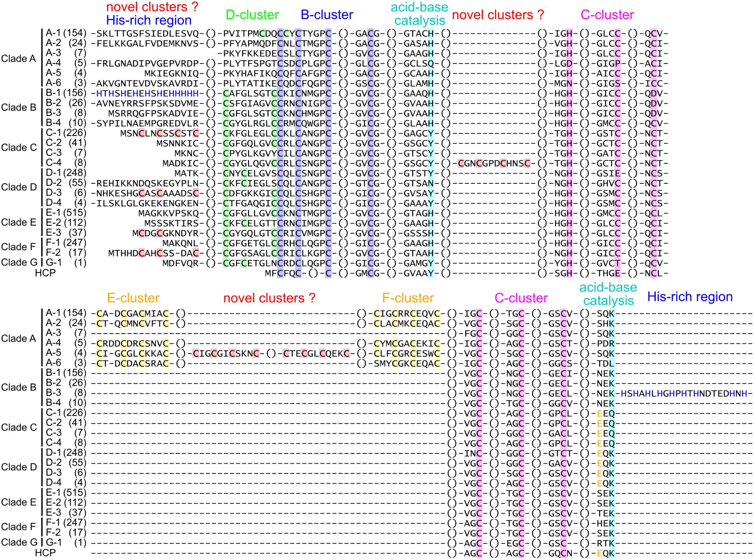Select the CIGCRRCEQVC F-cluster sequence
Image resolution: width=754 pixels, height=560 pixels.
[407, 313]
